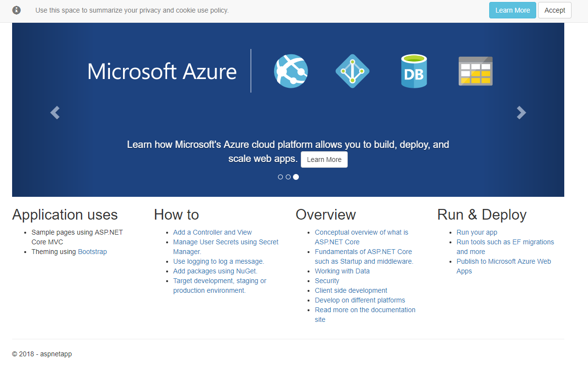
Task: Click the © 2018 - aspnetapp footer text
Action: pos(42,354)
